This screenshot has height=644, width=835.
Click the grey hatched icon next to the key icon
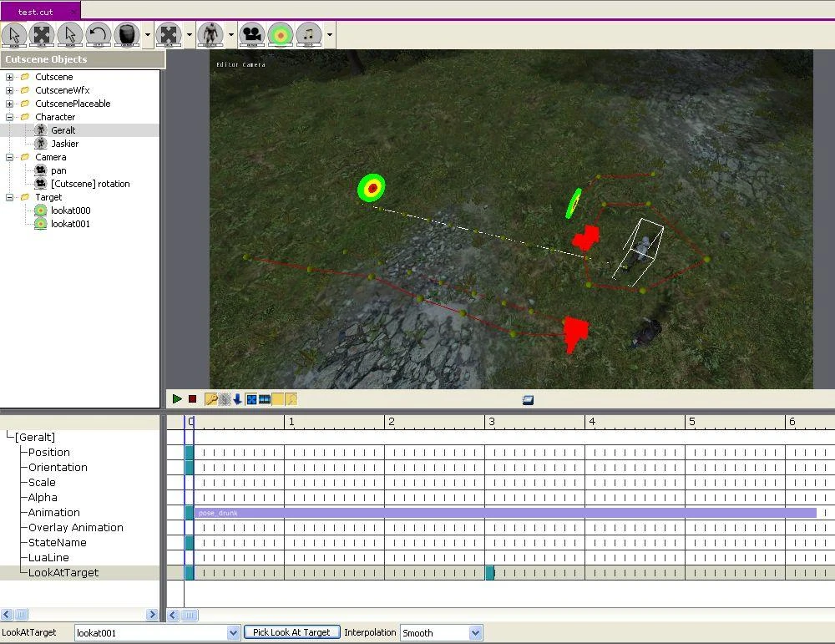[x=225, y=399]
